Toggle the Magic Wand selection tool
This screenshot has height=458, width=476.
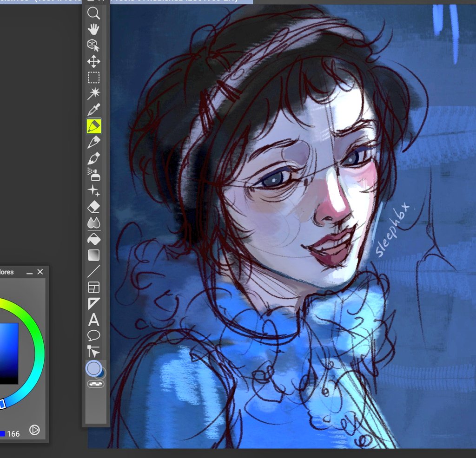(x=94, y=92)
